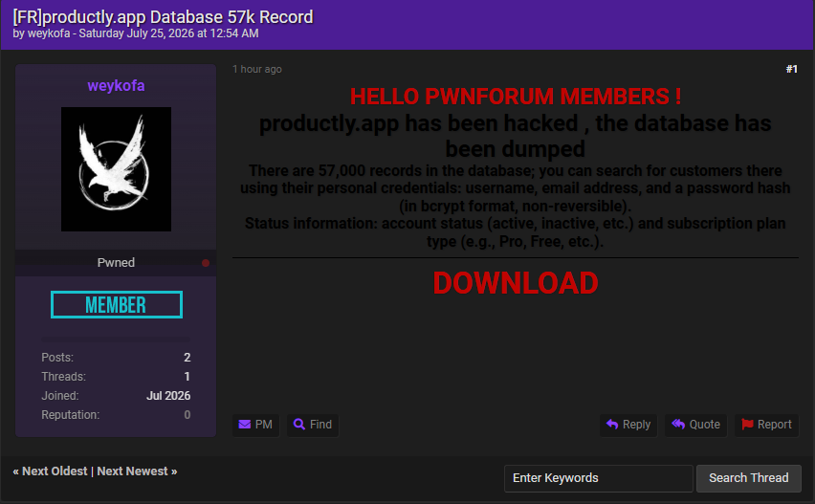Click the thread title '[FR]productly.app Database 57k Record'
This screenshot has height=504, width=815.
(x=163, y=16)
